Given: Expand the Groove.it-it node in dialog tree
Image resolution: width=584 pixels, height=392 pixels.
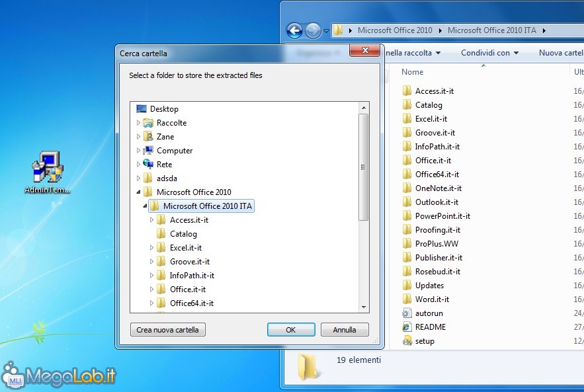Looking at the screenshot, I should [151, 261].
